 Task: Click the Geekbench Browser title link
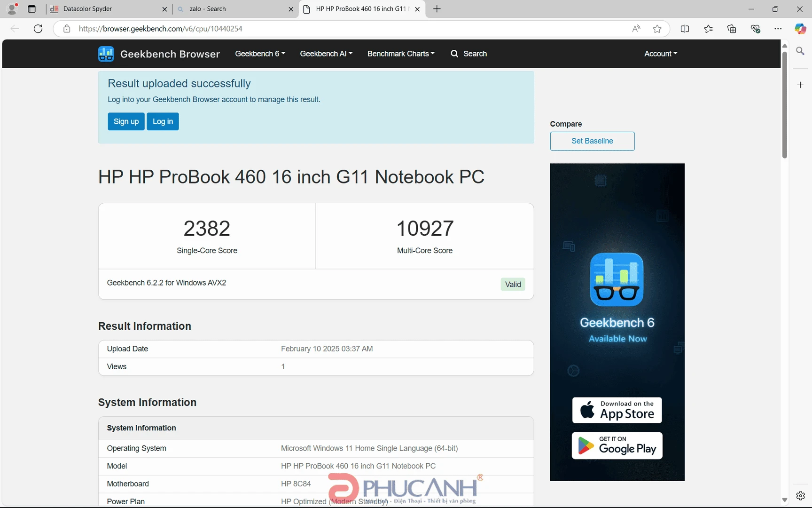pyautogui.click(x=170, y=54)
